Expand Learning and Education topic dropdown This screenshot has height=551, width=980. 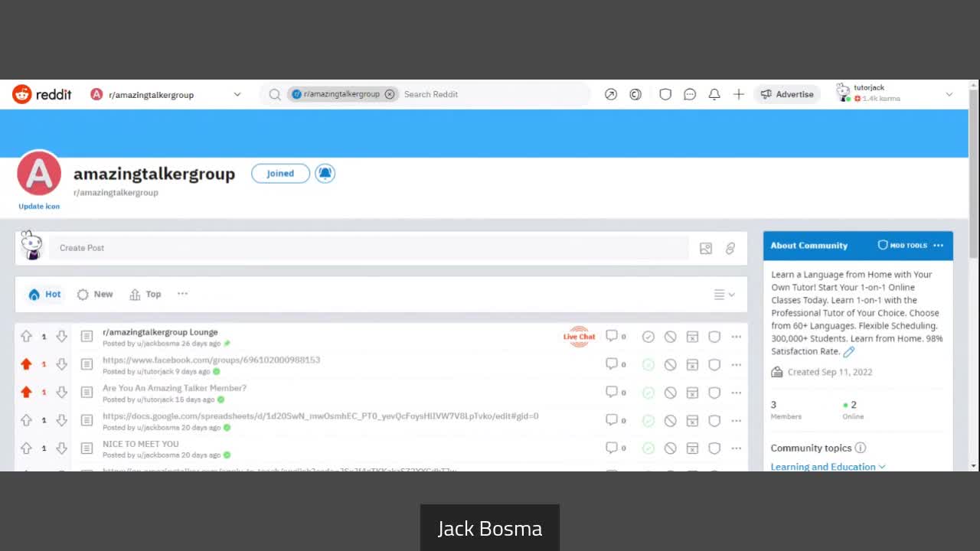click(x=828, y=466)
